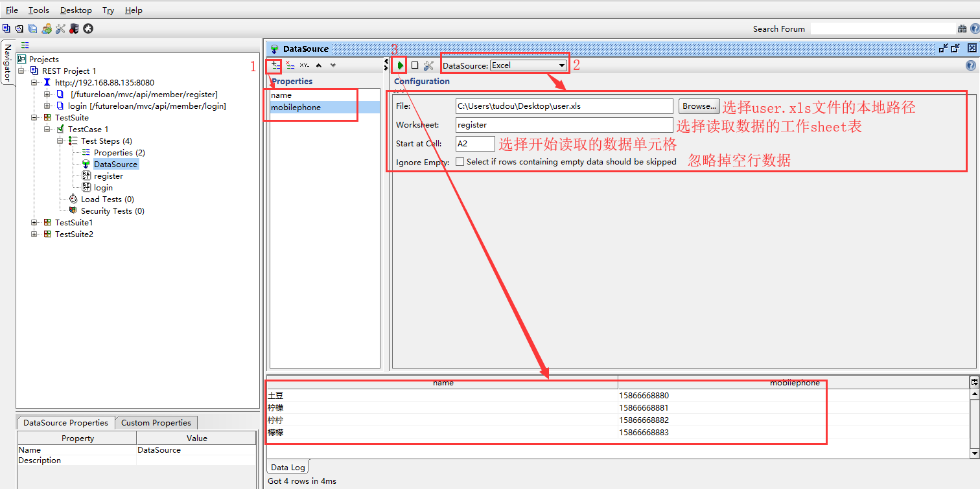Click the rename property XY icon
This screenshot has width=980, height=489.
click(x=305, y=65)
